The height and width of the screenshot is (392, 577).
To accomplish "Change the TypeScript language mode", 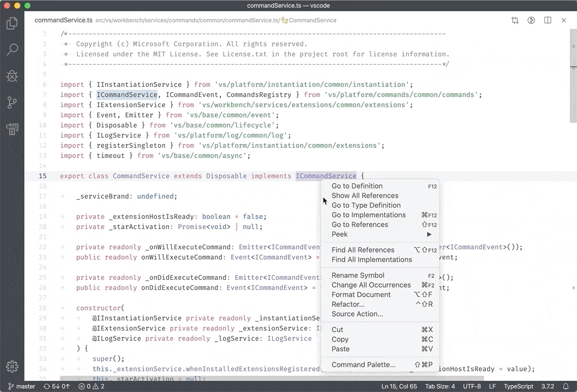I will click(x=518, y=386).
